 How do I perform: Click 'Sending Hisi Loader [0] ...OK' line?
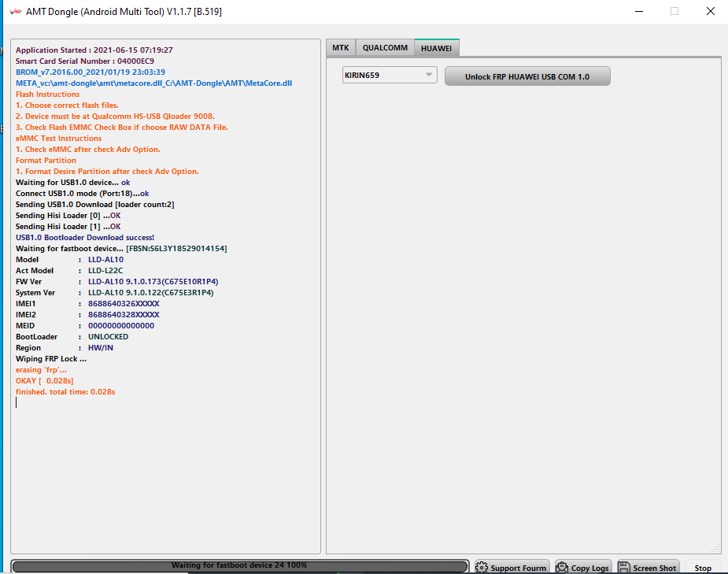tap(68, 216)
